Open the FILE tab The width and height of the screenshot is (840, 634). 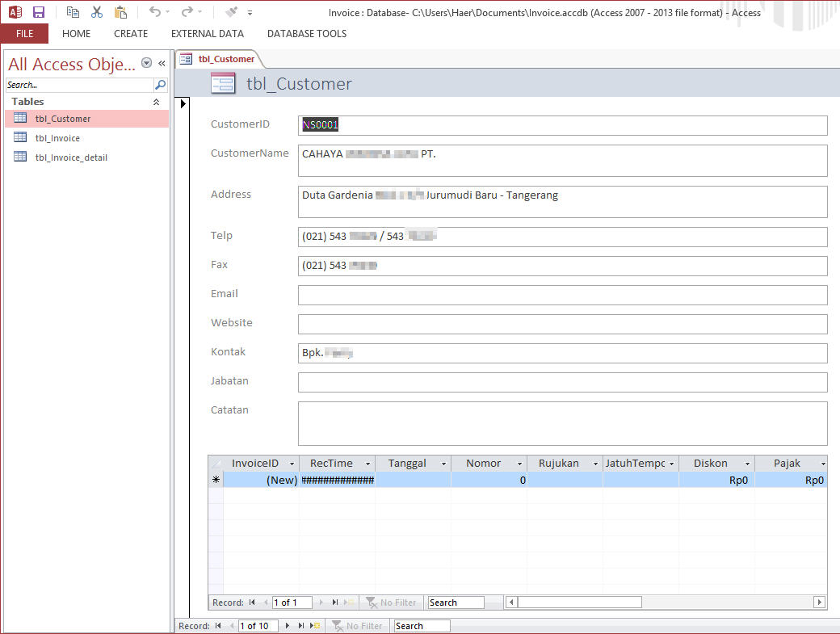25,34
